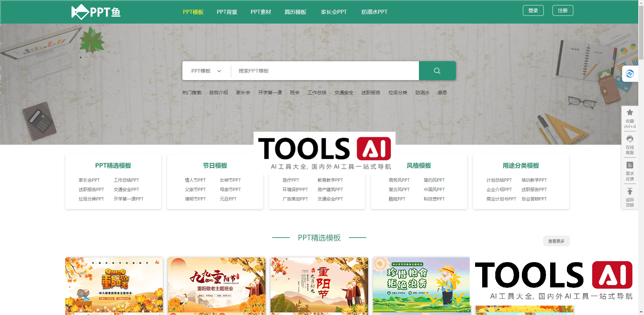Select 商务风PPT in 风格模板 section
The image size is (644, 315).
pyautogui.click(x=399, y=180)
